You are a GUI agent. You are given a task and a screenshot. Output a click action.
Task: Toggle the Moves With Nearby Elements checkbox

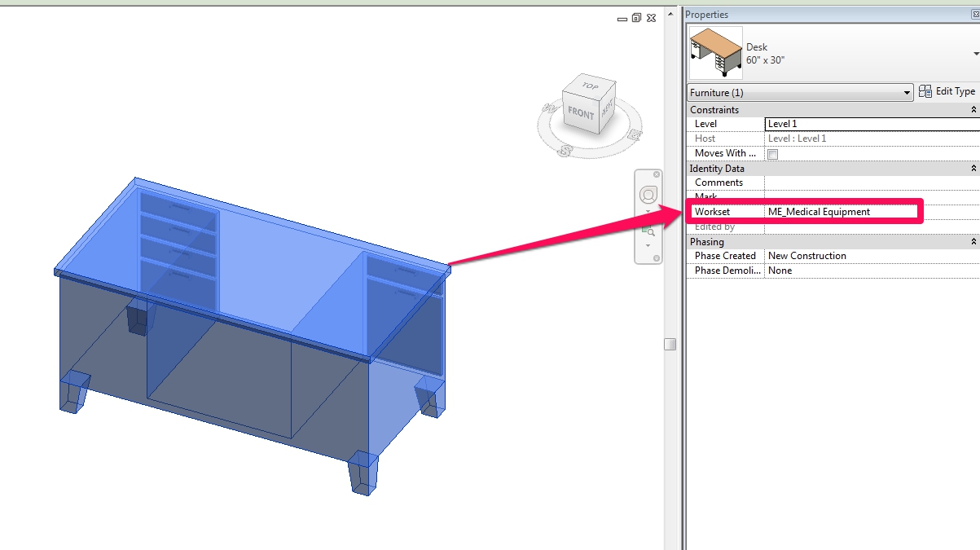[772, 153]
